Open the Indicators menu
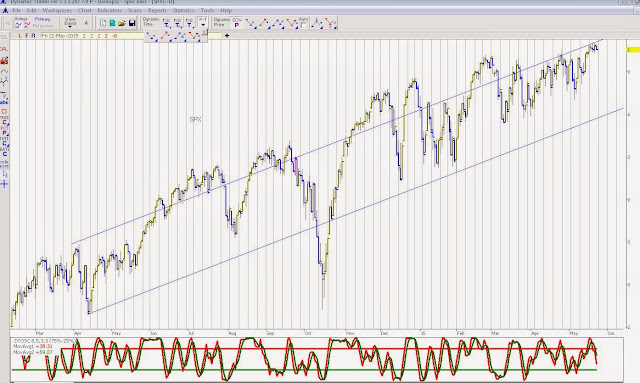The height and width of the screenshot is (383, 640). click(109, 10)
